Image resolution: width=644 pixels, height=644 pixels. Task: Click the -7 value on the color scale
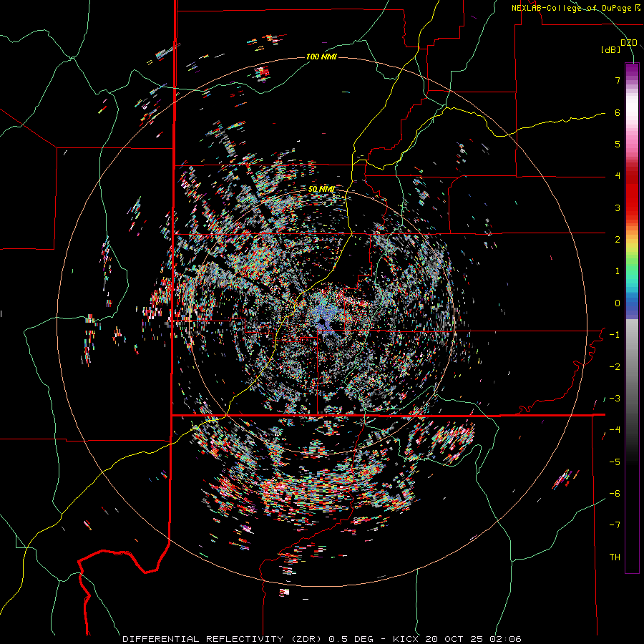[615, 525]
